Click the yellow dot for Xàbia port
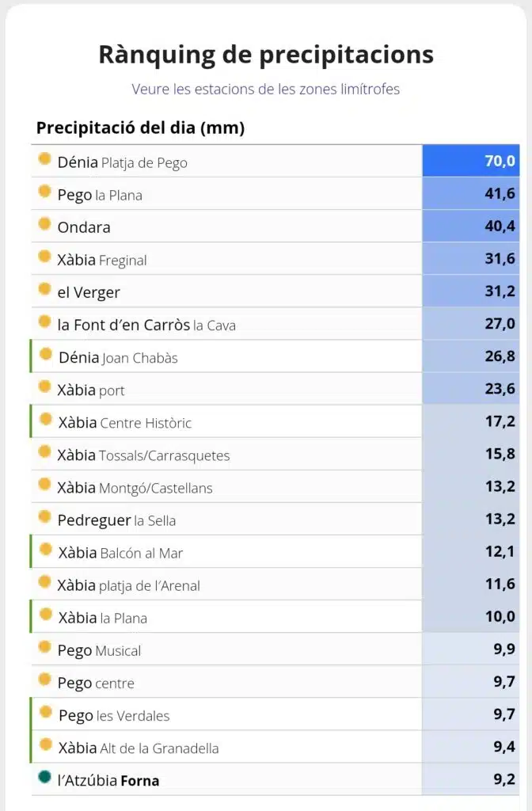This screenshot has height=811, width=532. 44,386
